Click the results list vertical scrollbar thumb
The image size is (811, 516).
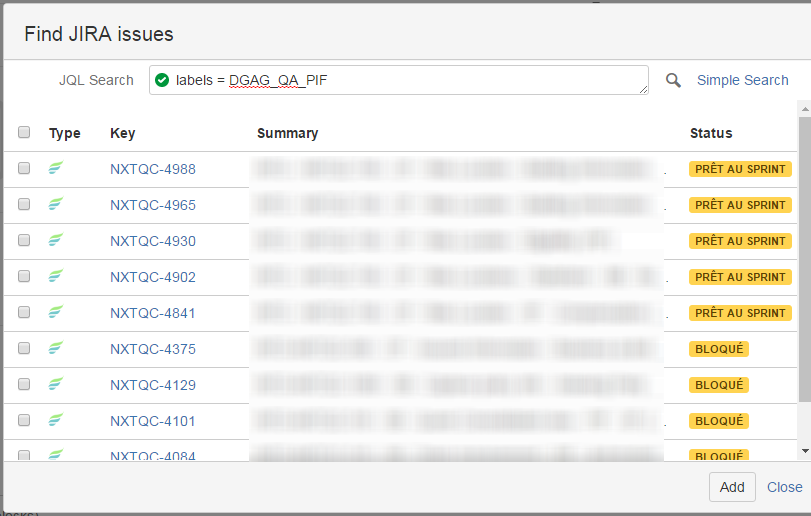[x=804, y=259]
